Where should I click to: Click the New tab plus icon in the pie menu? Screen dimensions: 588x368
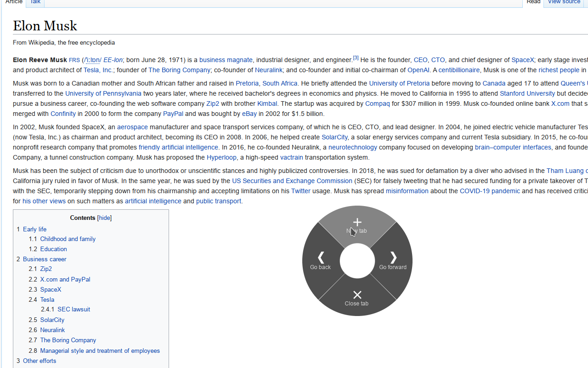357,223
